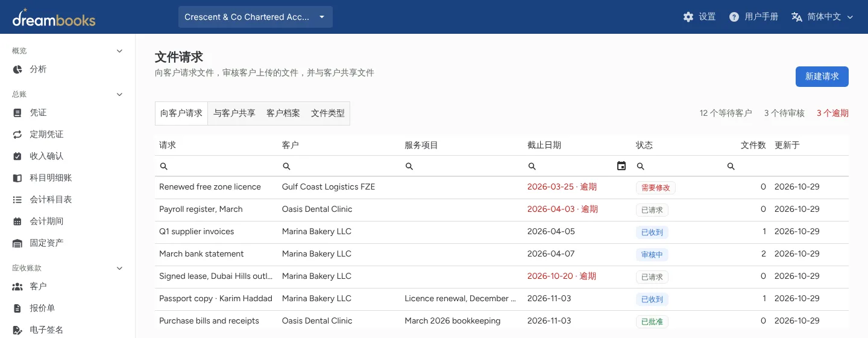Open Signed lease, Dubai Hills request
This screenshot has width=868, height=338.
pos(216,276)
